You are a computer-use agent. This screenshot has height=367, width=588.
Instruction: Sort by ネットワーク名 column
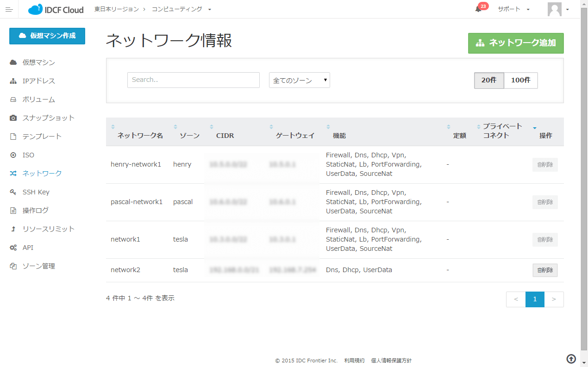(140, 136)
